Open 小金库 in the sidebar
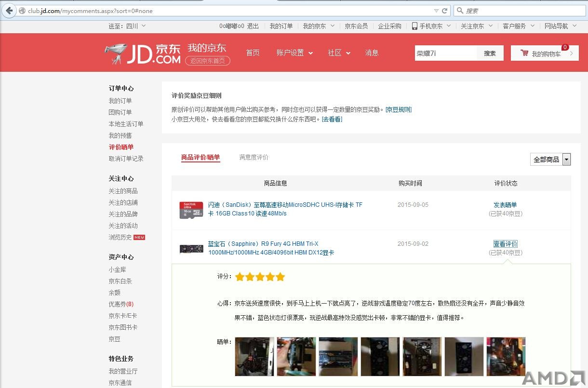 117,269
